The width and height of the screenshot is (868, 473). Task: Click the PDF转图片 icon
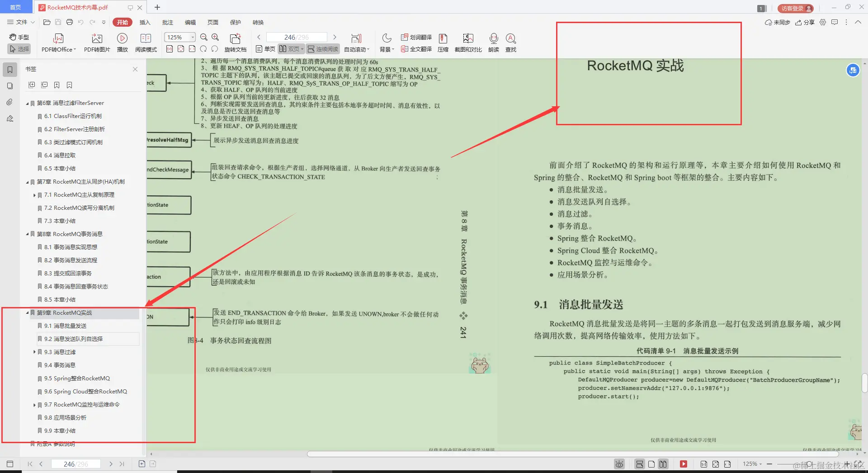click(96, 42)
